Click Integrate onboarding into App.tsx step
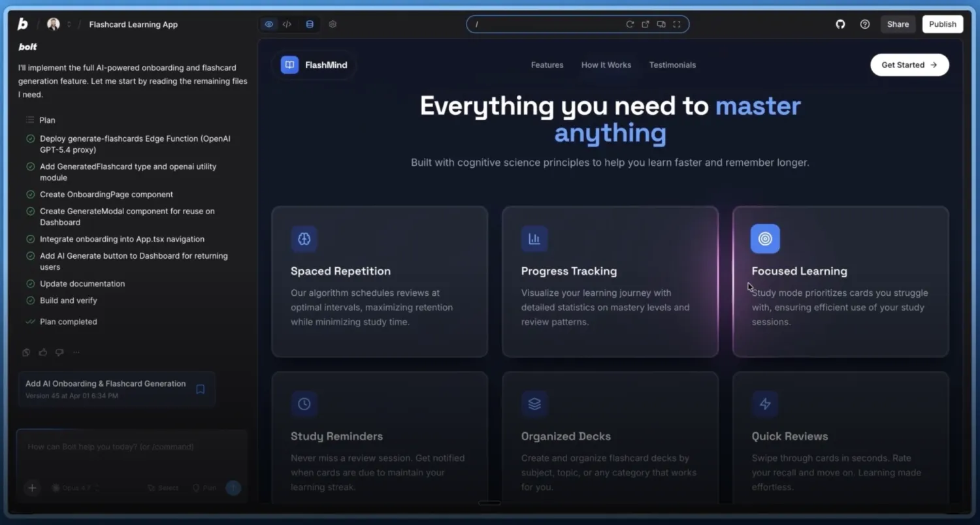The image size is (980, 525). (122, 239)
